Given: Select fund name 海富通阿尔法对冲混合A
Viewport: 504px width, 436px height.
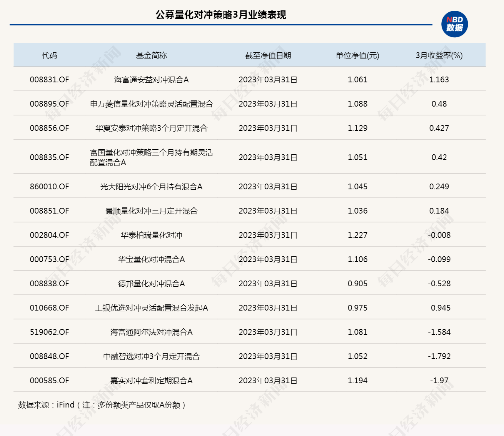Looking at the screenshot, I should (152, 332).
